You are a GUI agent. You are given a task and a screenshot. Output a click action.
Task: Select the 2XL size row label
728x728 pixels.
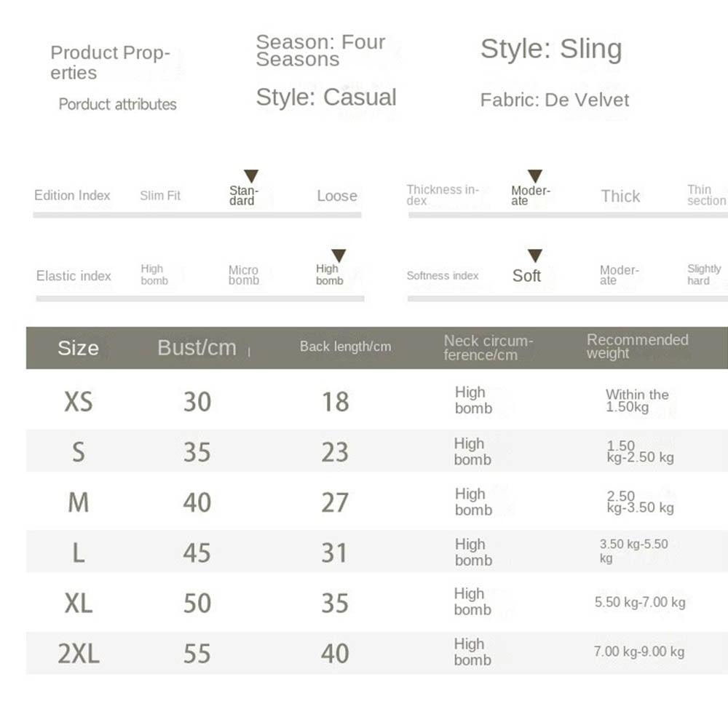coord(79,654)
